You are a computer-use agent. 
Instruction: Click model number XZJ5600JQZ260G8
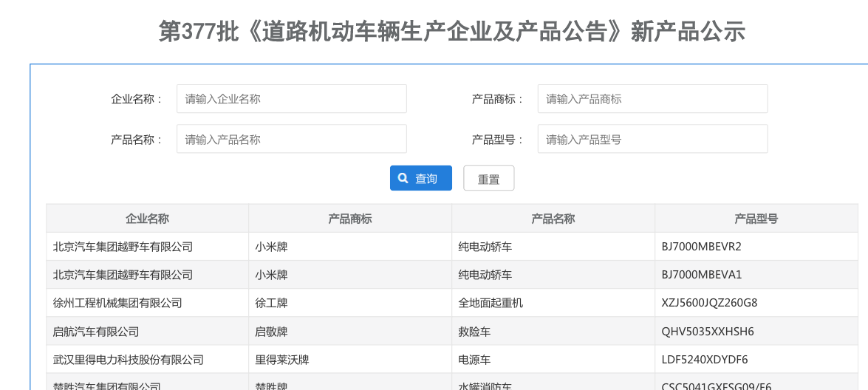point(709,303)
